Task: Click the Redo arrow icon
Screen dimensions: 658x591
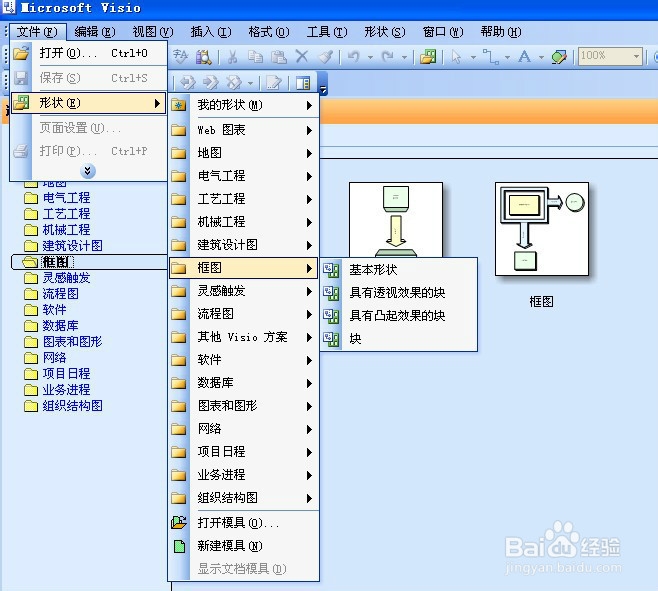Action: [387, 56]
